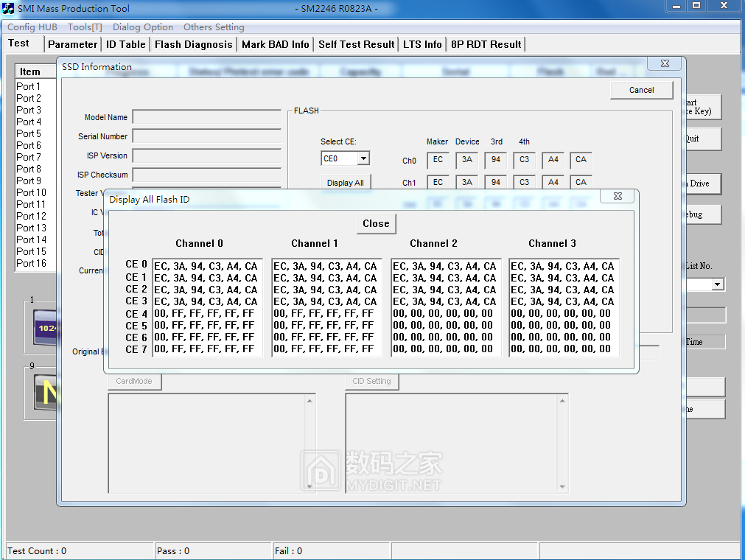Image resolution: width=745 pixels, height=560 pixels.
Task: Open the Others Setting menu
Action: tap(214, 27)
